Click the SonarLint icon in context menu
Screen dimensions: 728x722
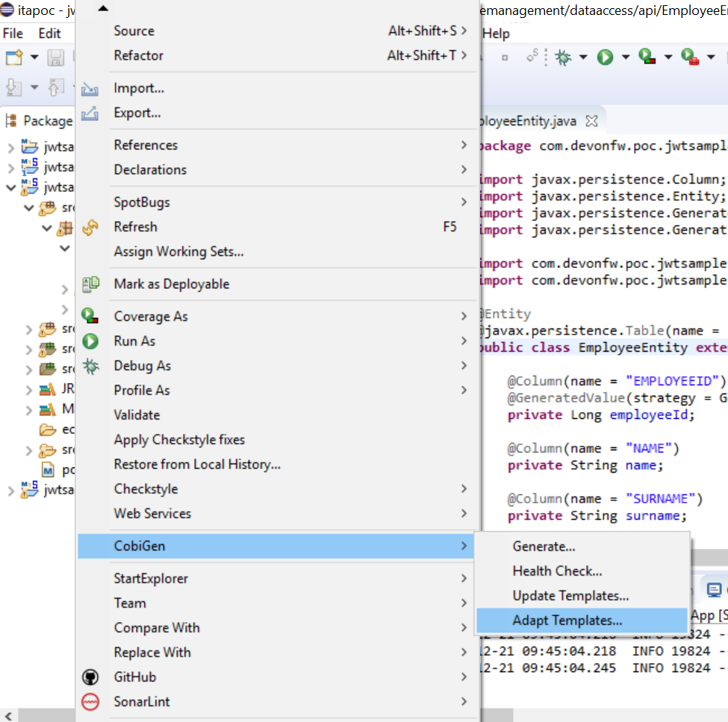90,702
